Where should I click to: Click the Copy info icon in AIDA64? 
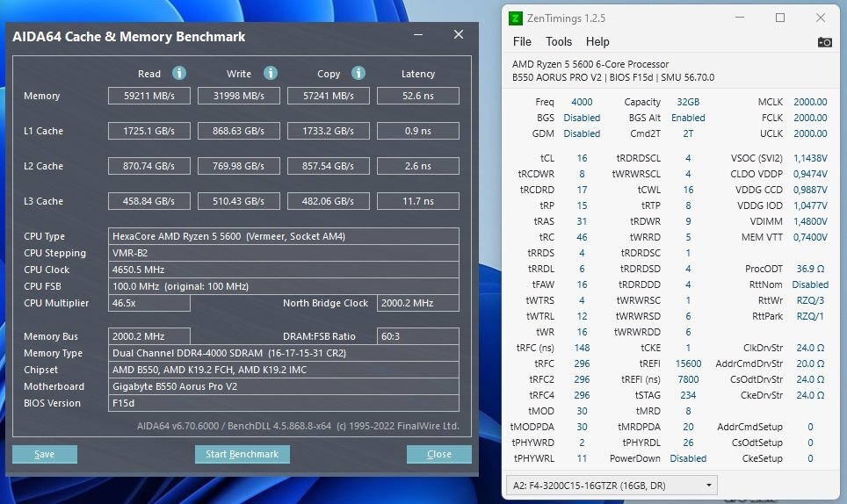(x=358, y=73)
